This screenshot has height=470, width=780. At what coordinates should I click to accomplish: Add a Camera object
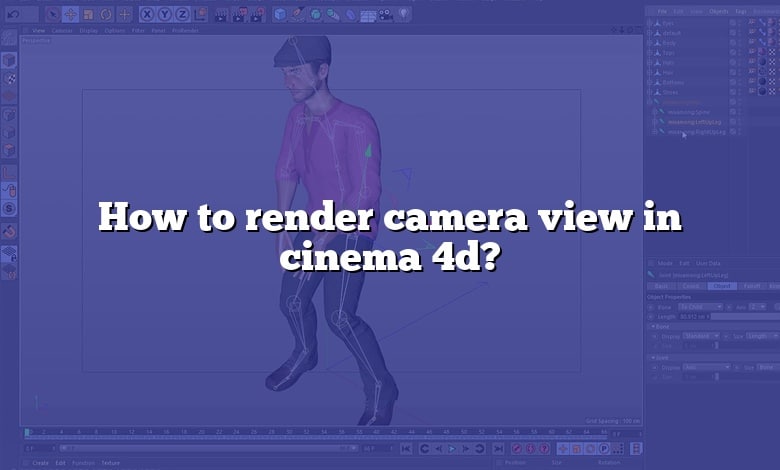[x=386, y=15]
